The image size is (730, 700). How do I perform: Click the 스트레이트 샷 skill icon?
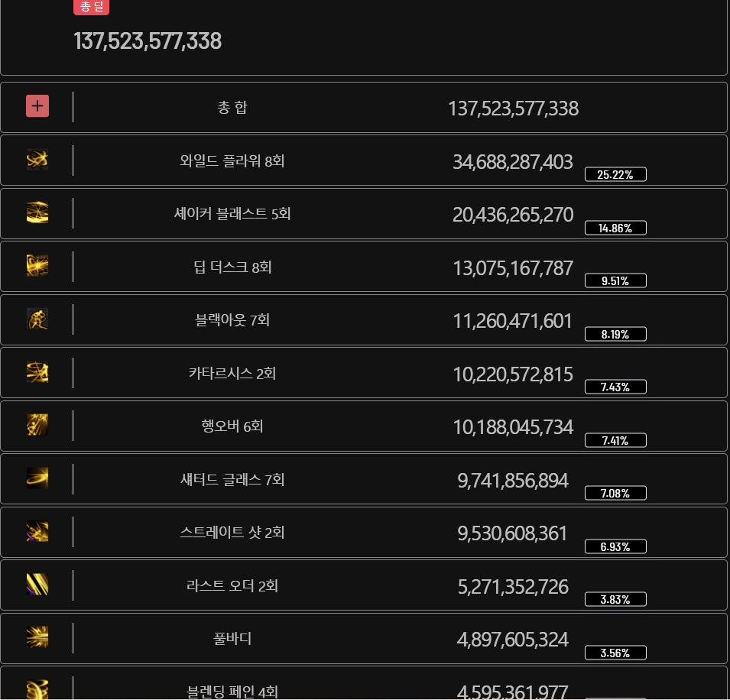[x=37, y=531]
